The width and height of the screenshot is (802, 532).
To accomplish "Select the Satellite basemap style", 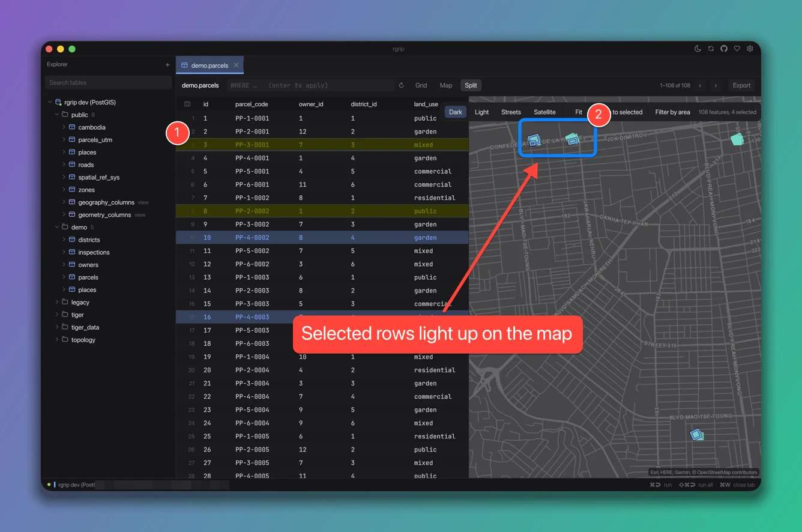I will (544, 112).
